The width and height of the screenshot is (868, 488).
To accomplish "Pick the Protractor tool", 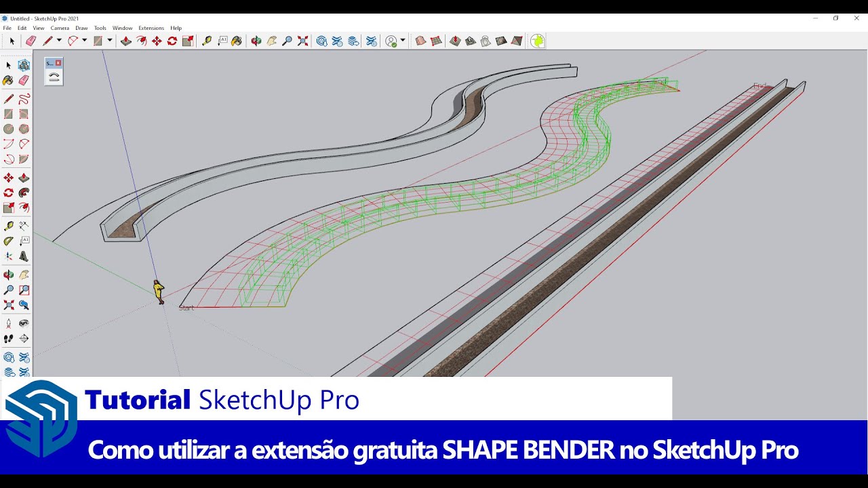I will click(x=9, y=241).
